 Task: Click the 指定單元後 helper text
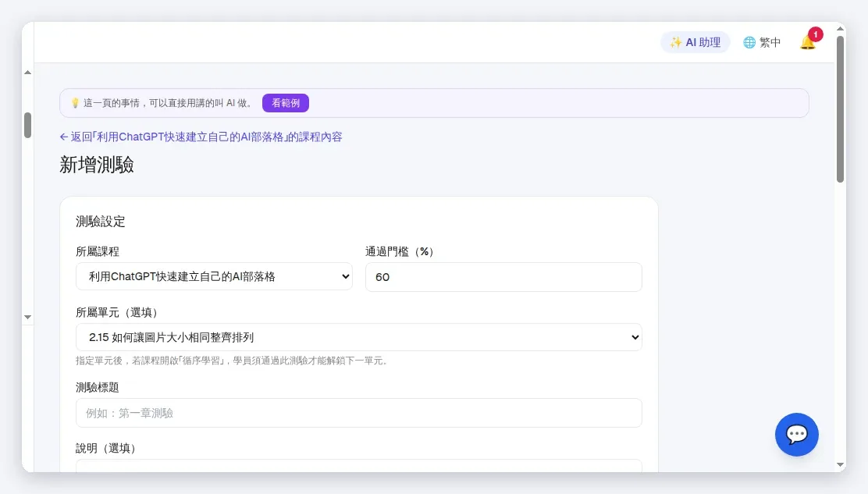pos(233,361)
